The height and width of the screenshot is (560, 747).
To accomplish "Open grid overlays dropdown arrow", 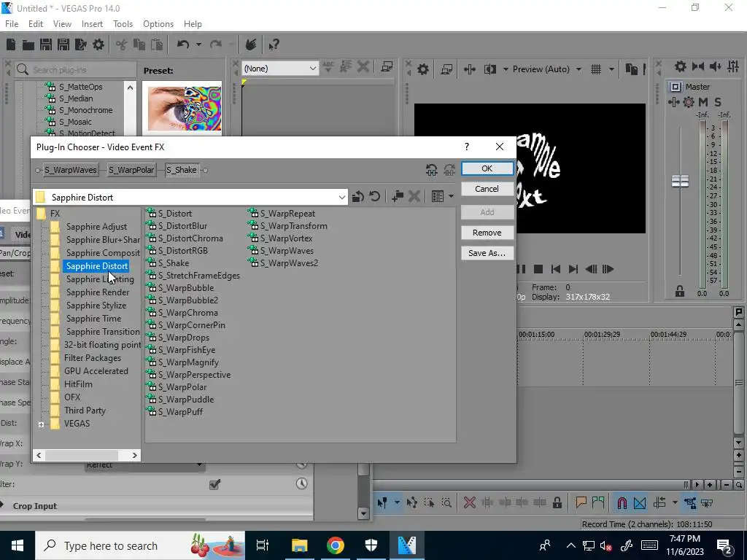I will 611,69.
